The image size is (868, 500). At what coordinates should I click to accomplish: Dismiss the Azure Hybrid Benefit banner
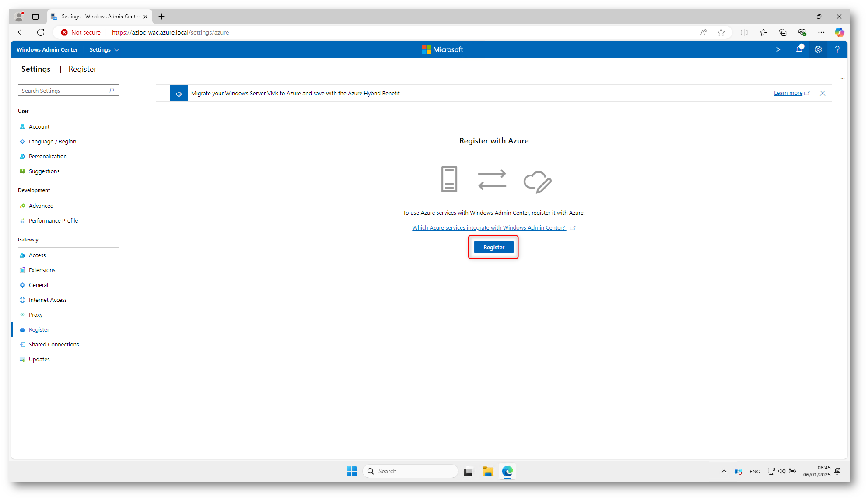(822, 94)
